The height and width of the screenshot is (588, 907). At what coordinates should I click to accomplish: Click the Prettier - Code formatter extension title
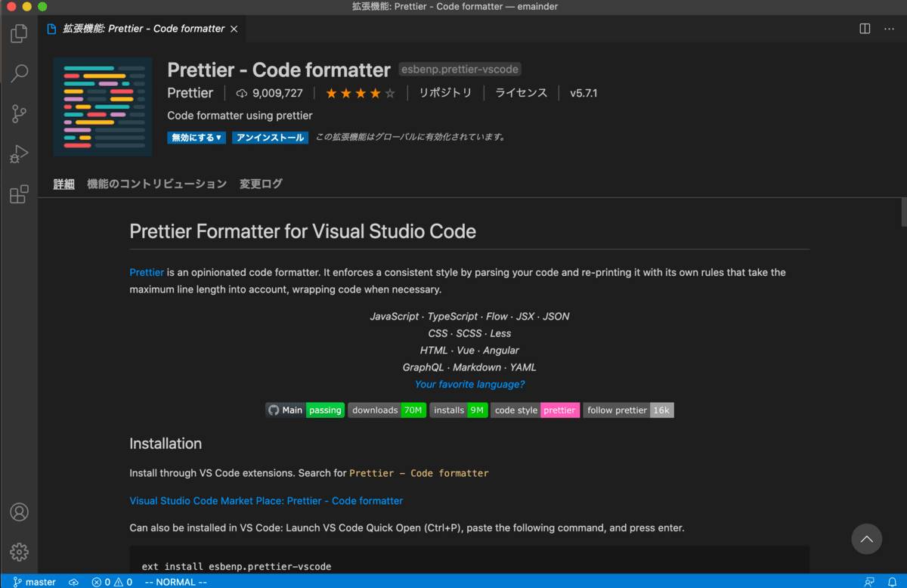pos(279,70)
